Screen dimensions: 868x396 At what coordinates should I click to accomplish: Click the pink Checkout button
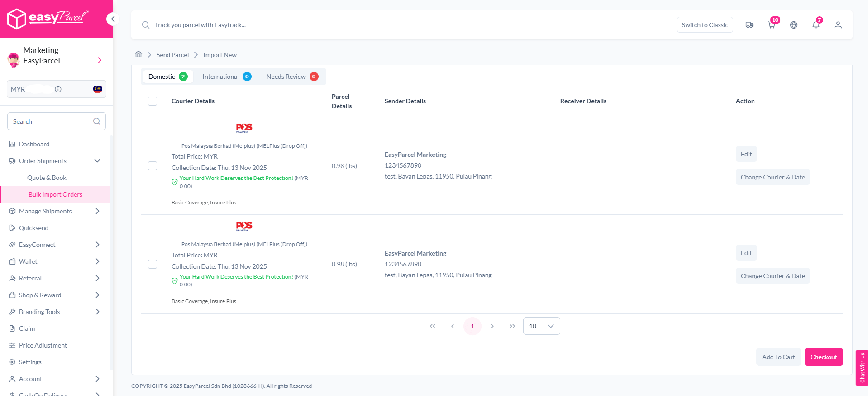pos(823,357)
